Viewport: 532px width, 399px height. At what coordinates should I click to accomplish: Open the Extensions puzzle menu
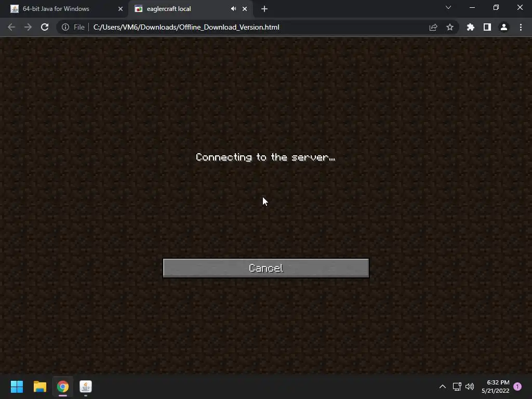[x=471, y=27]
